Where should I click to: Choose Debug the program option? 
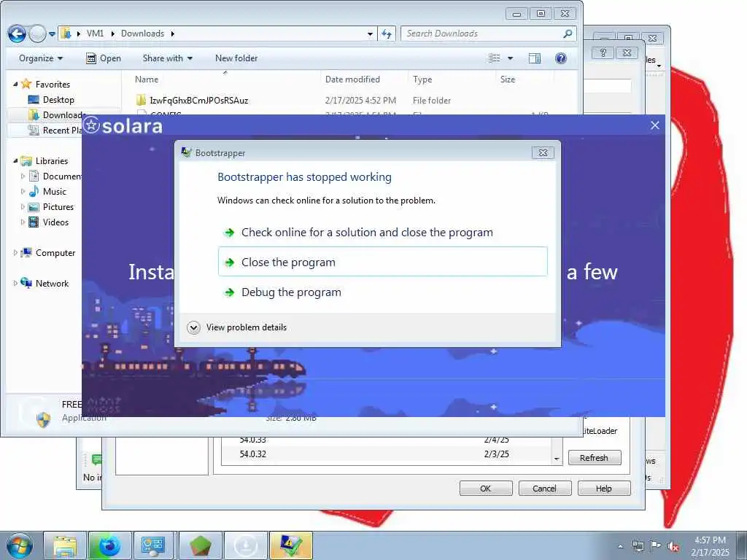pos(291,292)
